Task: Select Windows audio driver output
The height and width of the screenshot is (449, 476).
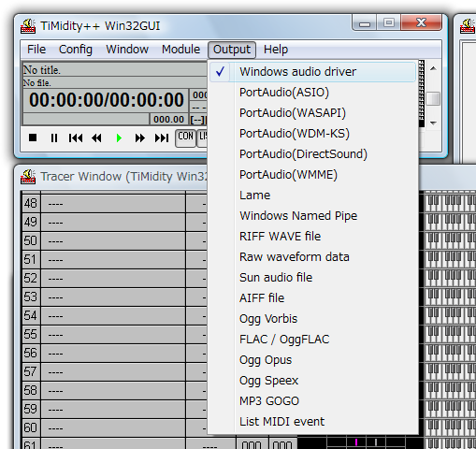Action: pos(312,72)
